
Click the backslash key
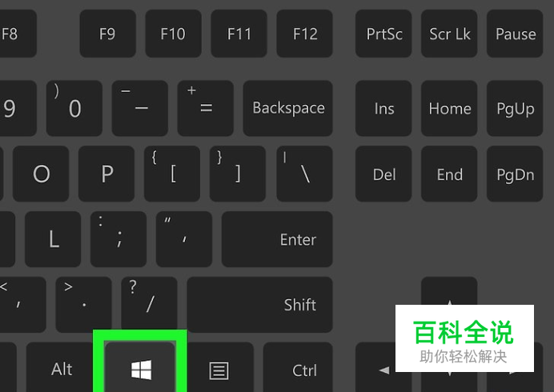(x=304, y=174)
